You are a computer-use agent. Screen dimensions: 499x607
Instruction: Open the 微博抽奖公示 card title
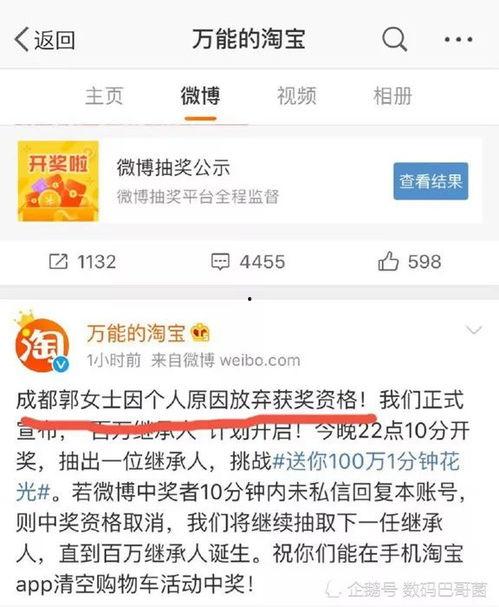point(173,168)
